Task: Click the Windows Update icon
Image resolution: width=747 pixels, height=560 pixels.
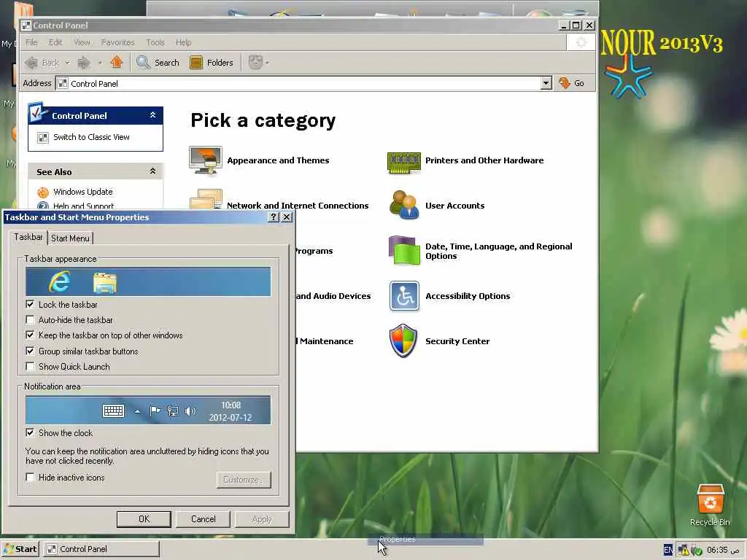Action: coord(43,192)
